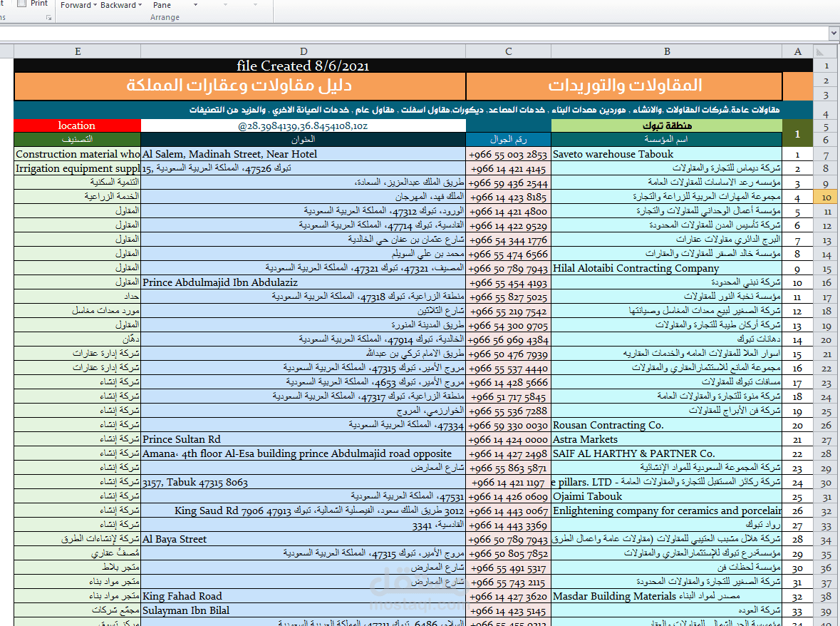This screenshot has height=626, width=840.
Task: Click the 'رقم الجوال' column heading cell
Action: [509, 139]
